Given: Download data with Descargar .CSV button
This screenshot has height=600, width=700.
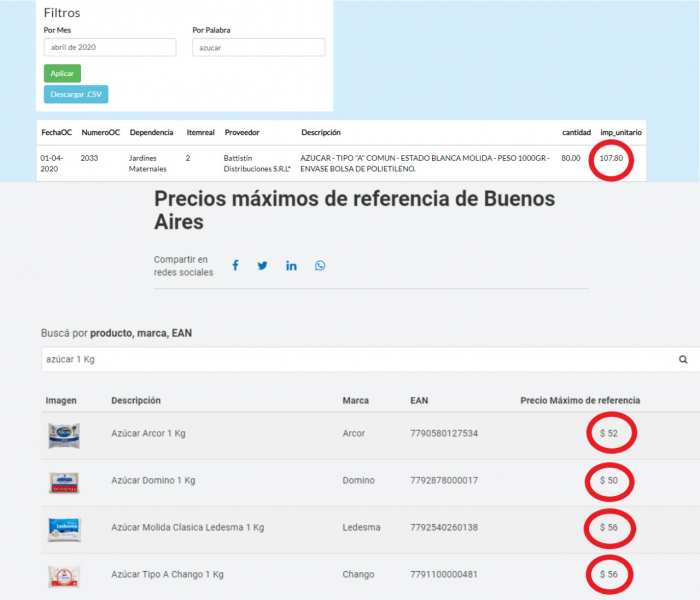Looking at the screenshot, I should click(x=76, y=94).
